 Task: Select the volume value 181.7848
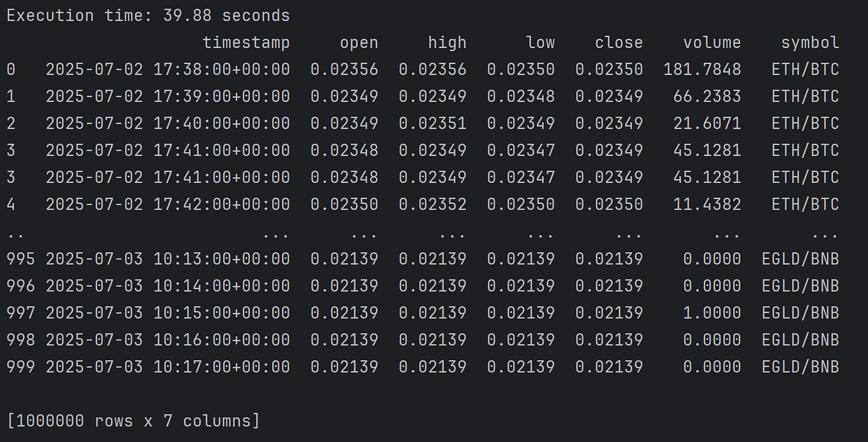pos(701,69)
